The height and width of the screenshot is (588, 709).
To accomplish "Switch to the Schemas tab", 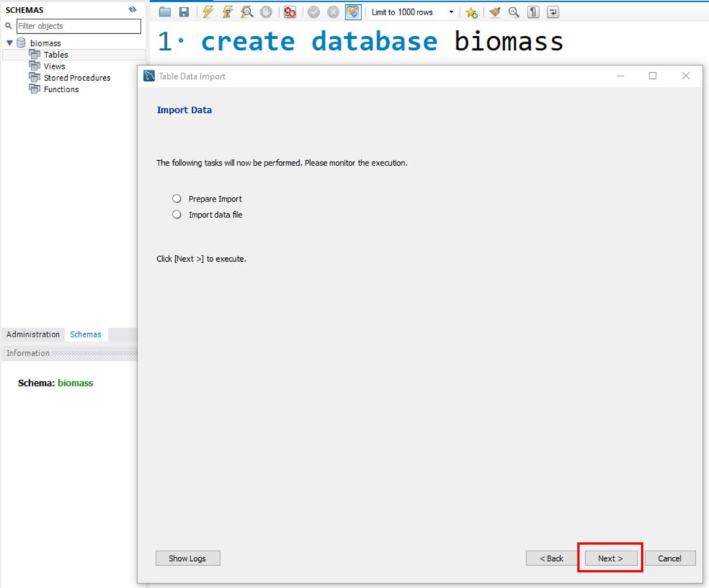I will (85, 335).
